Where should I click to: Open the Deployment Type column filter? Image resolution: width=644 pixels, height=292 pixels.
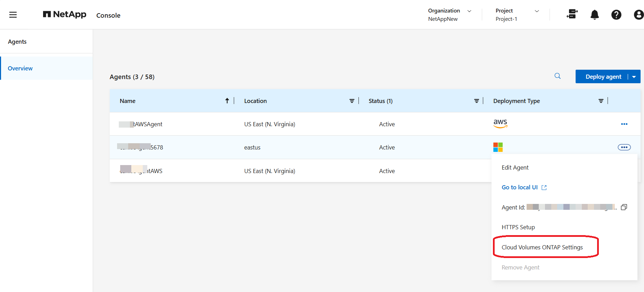click(601, 101)
